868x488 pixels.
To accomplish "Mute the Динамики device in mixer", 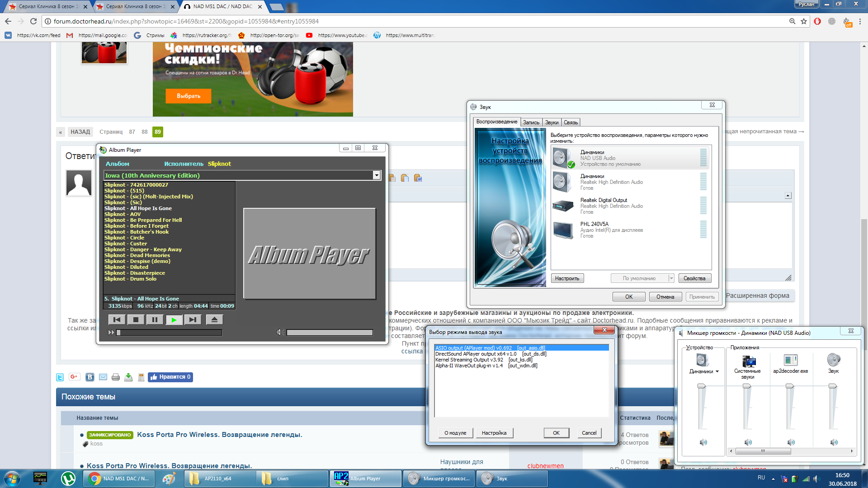I will [x=703, y=442].
